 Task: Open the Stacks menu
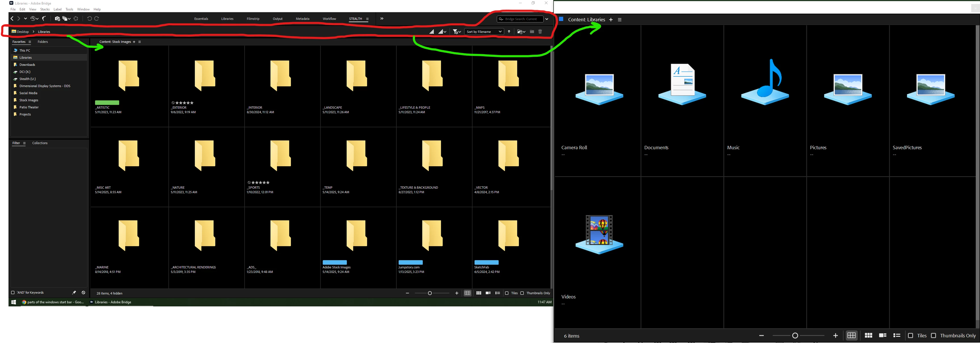point(45,9)
